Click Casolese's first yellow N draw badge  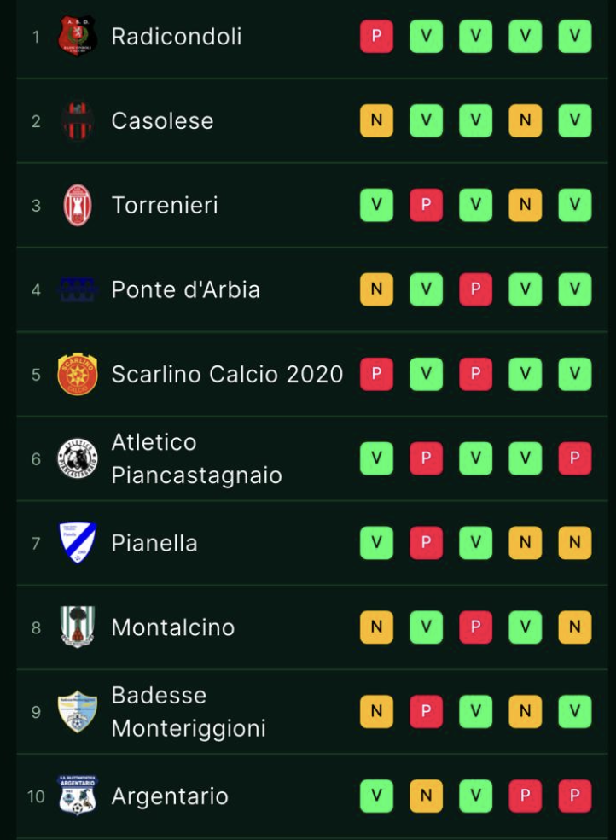376,121
